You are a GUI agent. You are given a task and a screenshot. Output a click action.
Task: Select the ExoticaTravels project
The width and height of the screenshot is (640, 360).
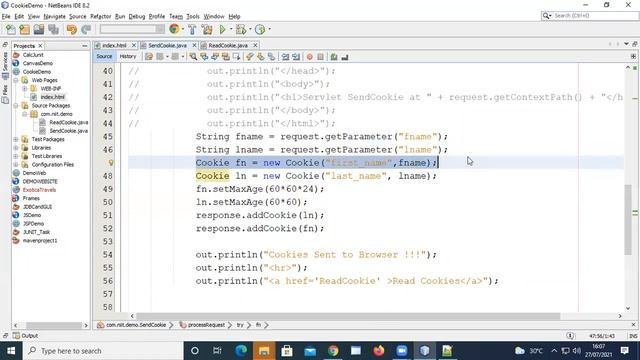[x=39, y=190]
